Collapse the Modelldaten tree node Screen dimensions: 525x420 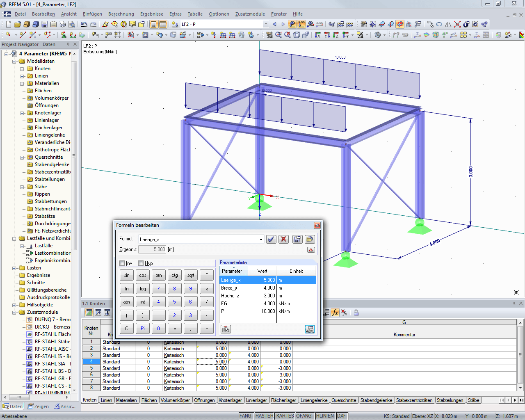[14, 60]
